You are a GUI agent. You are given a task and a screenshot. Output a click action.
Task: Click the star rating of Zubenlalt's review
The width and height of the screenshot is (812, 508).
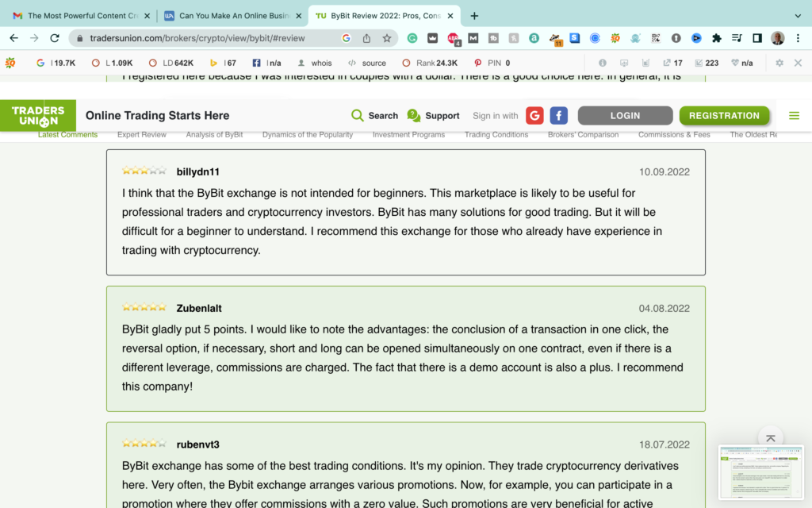coord(144,307)
